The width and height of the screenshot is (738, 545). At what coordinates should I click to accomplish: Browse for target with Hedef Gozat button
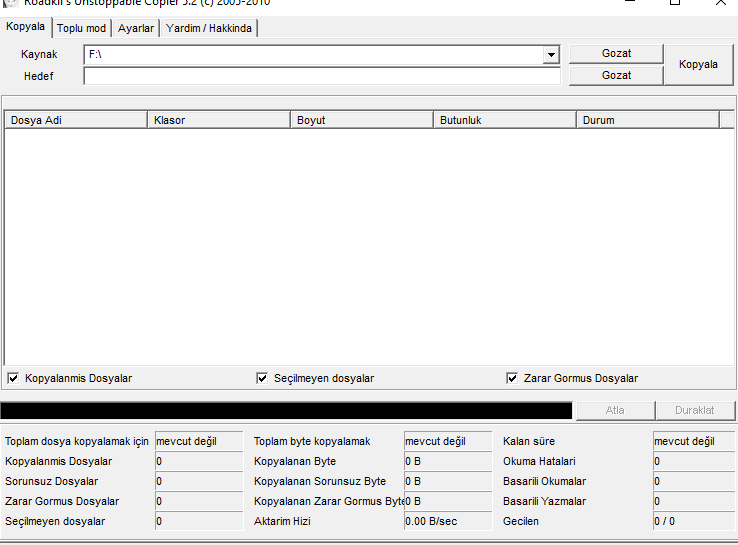pos(616,75)
